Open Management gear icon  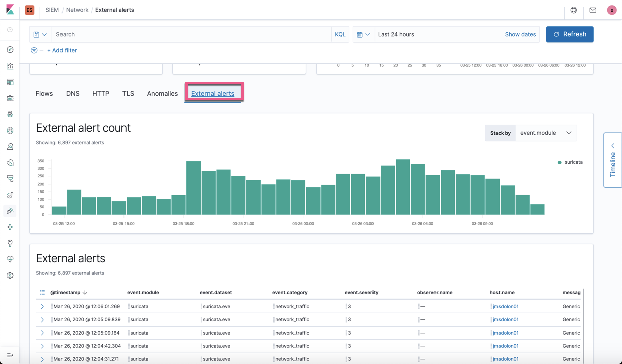(10, 276)
